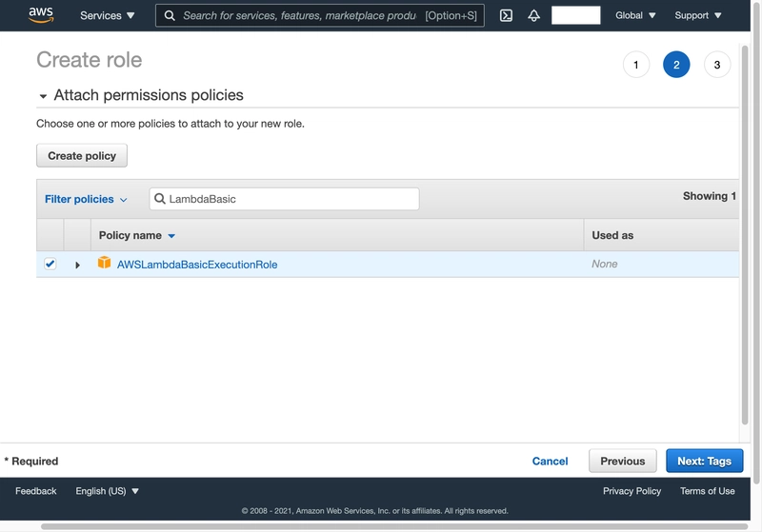The height and width of the screenshot is (532, 762).
Task: Click Next: Tags button
Action: (x=704, y=461)
